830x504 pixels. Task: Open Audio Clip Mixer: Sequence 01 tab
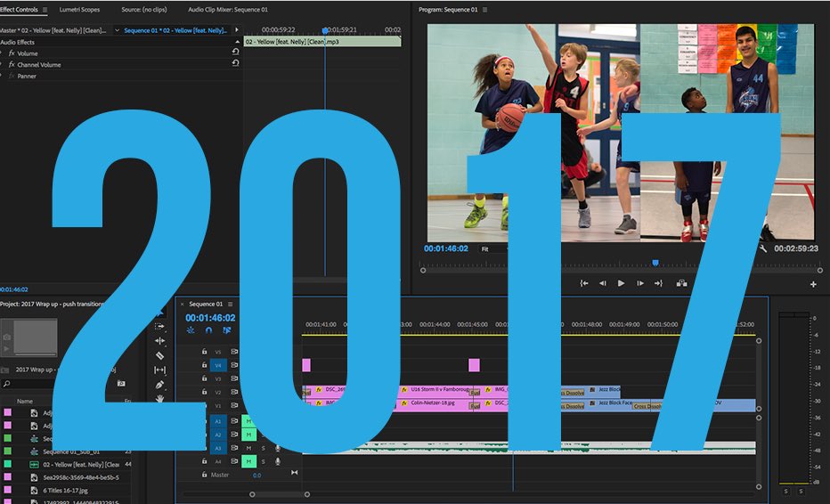pos(228,10)
